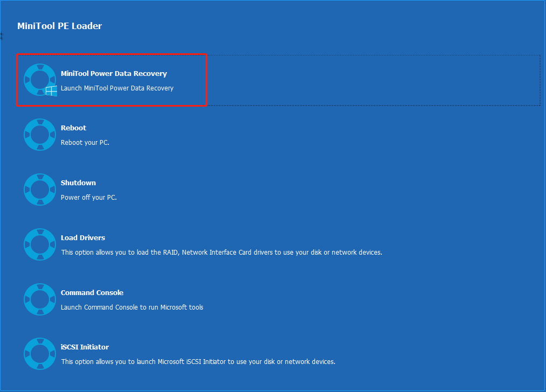Open the Load Drivers option
Viewport: 546px width, 392px height.
tap(82, 237)
